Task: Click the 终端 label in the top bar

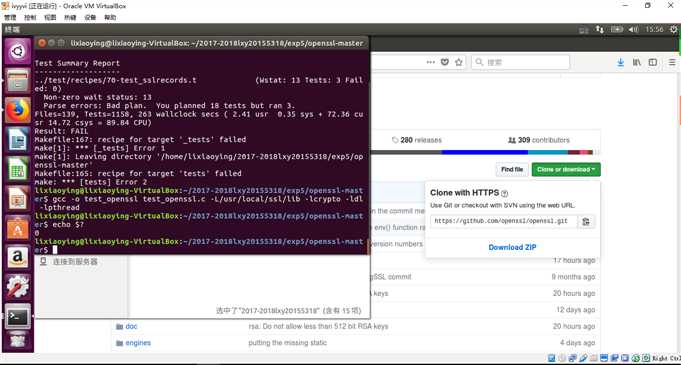Action: click(12, 30)
